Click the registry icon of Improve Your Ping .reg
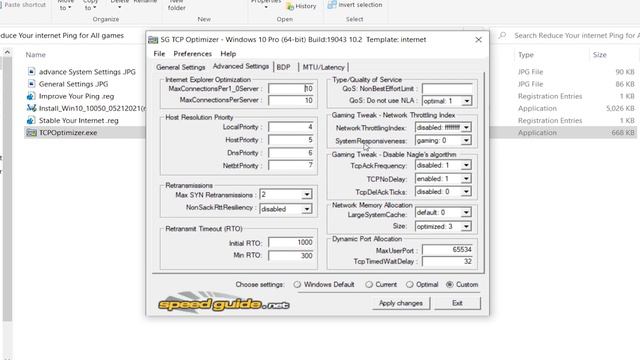 [x=31, y=96]
